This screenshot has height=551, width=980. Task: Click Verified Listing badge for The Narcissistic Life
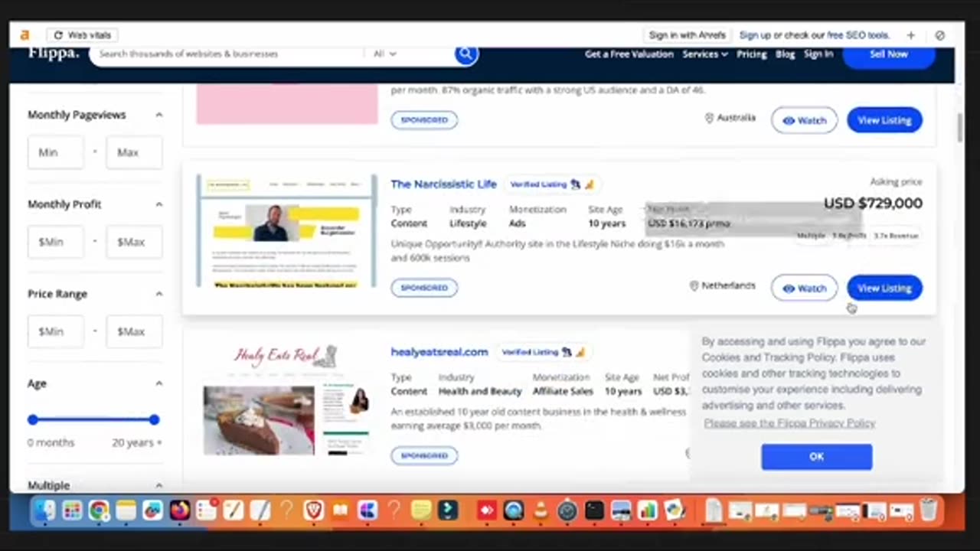click(x=552, y=184)
